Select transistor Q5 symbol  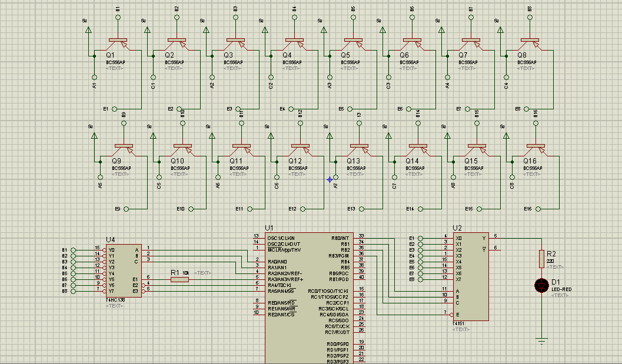click(353, 44)
